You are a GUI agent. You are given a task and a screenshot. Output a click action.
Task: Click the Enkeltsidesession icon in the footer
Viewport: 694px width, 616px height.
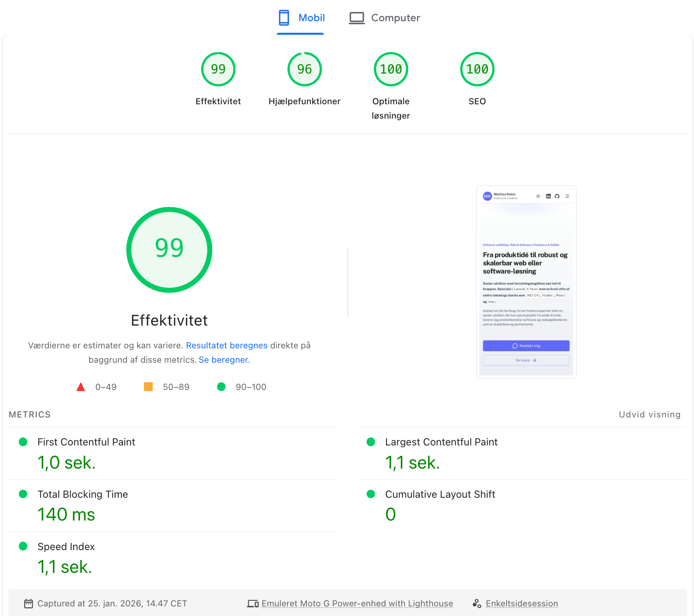coord(477,603)
